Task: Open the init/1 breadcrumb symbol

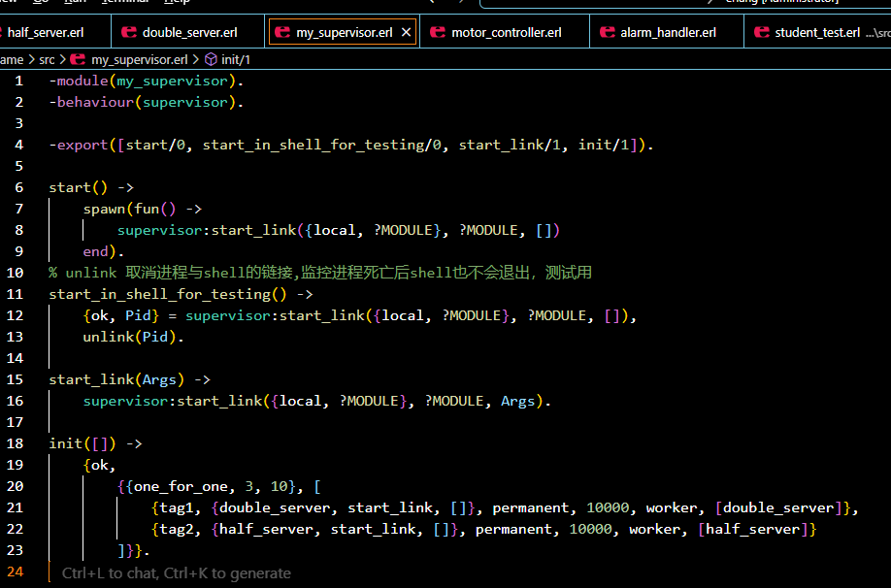Action: [236, 59]
